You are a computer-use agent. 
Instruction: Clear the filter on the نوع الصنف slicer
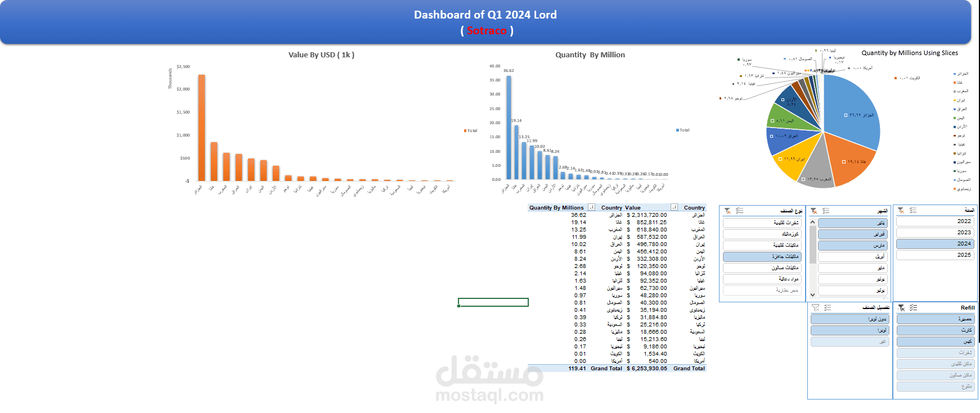coord(727,211)
